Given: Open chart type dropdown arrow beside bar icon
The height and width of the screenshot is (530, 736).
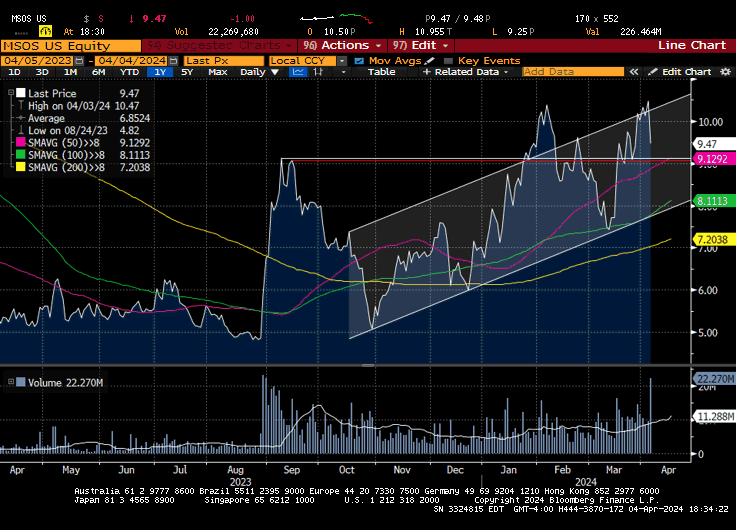Looking at the screenshot, I should click(344, 72).
